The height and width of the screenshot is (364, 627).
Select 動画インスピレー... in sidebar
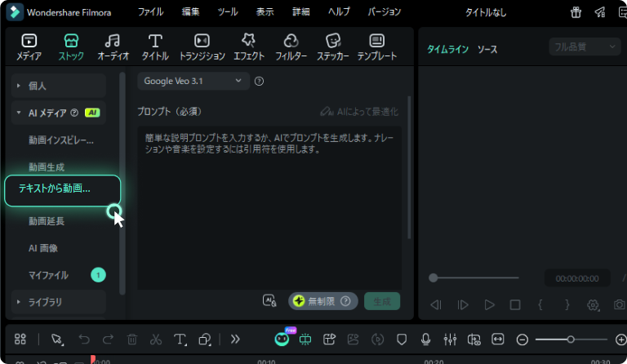click(60, 140)
